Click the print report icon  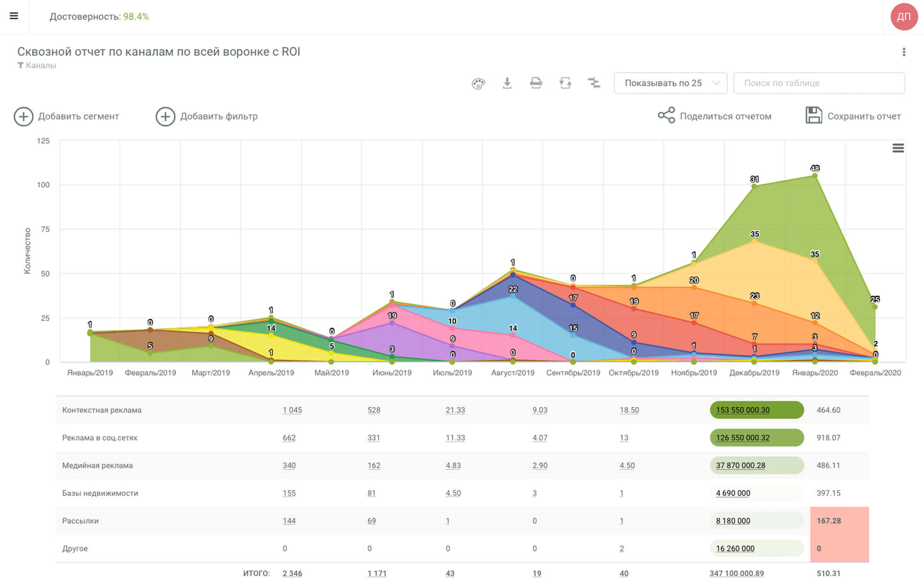[536, 83]
